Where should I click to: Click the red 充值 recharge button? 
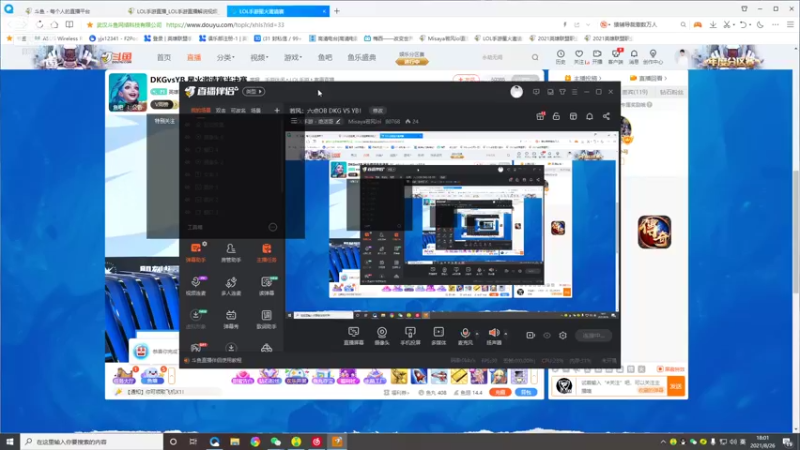(500, 392)
